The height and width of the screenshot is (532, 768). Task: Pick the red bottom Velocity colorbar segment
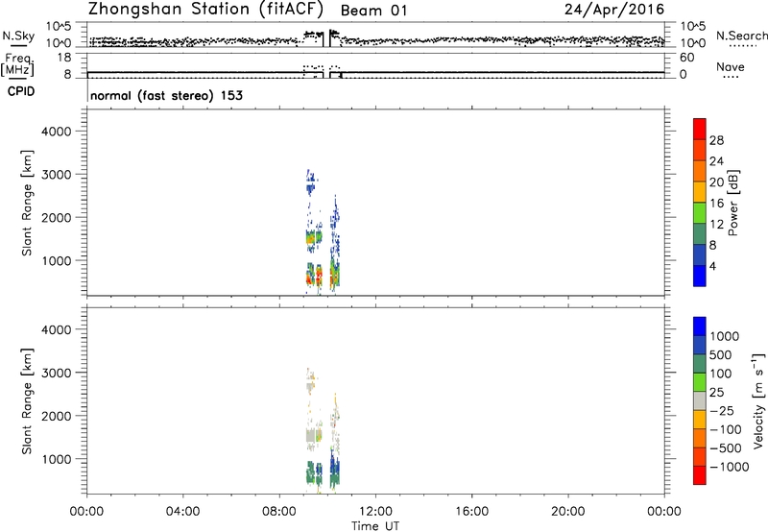[x=700, y=475]
